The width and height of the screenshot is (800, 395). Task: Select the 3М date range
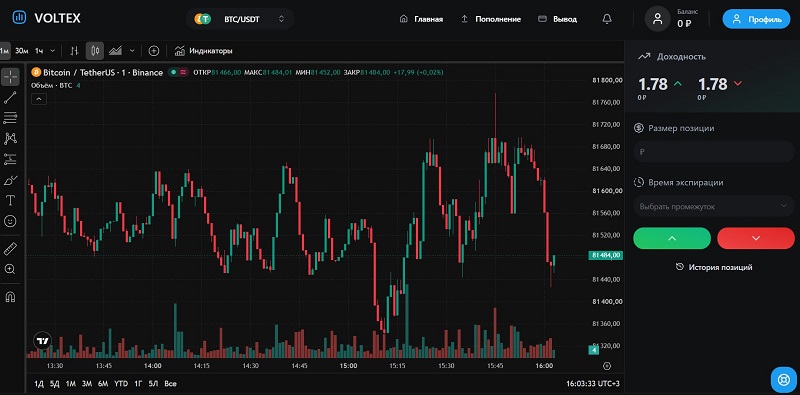click(x=87, y=384)
